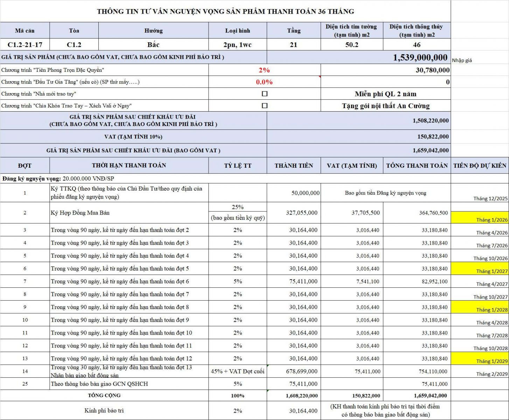The width and height of the screenshot is (509, 420).
Task: Tick the "Chìa Khóa Trao Tay" checkbox
Action: point(265,106)
